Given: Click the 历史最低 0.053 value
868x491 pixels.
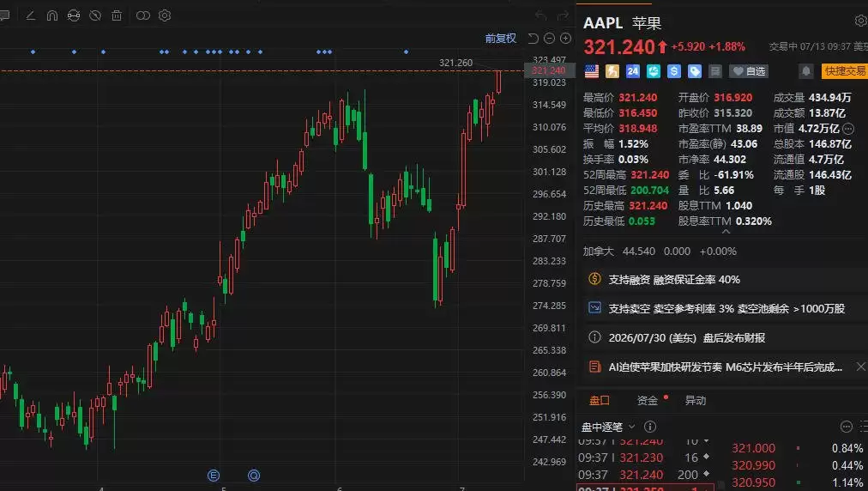Looking at the screenshot, I should [642, 221].
